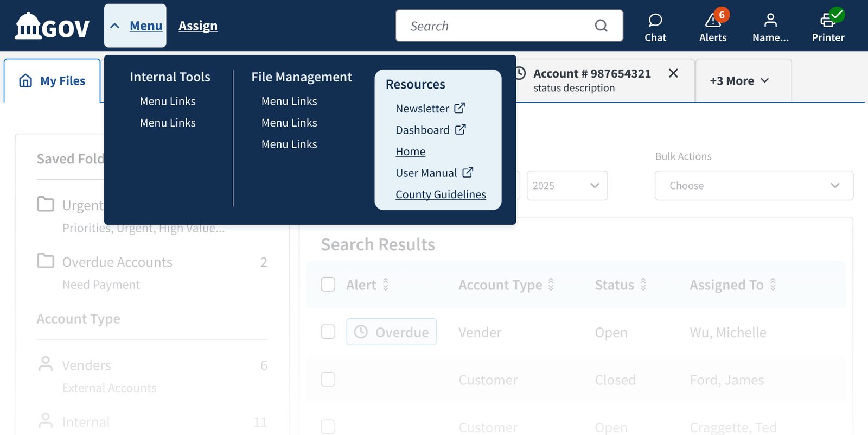Click the Overdue alert badge
This screenshot has width=868, height=435.
391,332
